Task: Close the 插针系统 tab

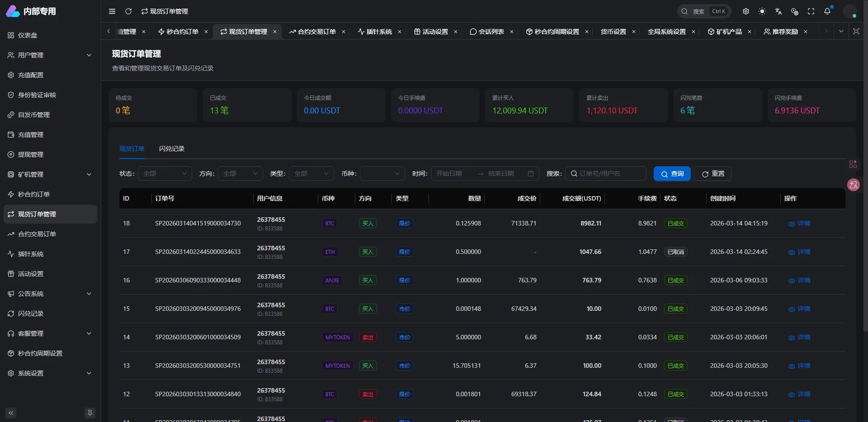Action: 400,32
